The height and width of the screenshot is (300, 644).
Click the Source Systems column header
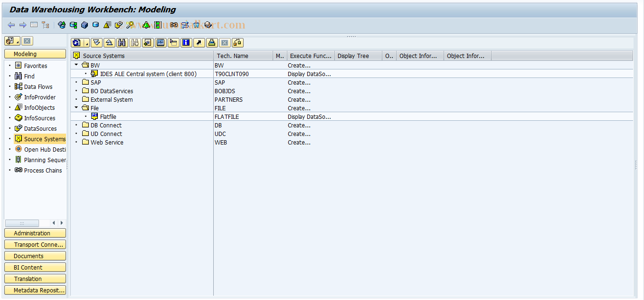(x=142, y=56)
